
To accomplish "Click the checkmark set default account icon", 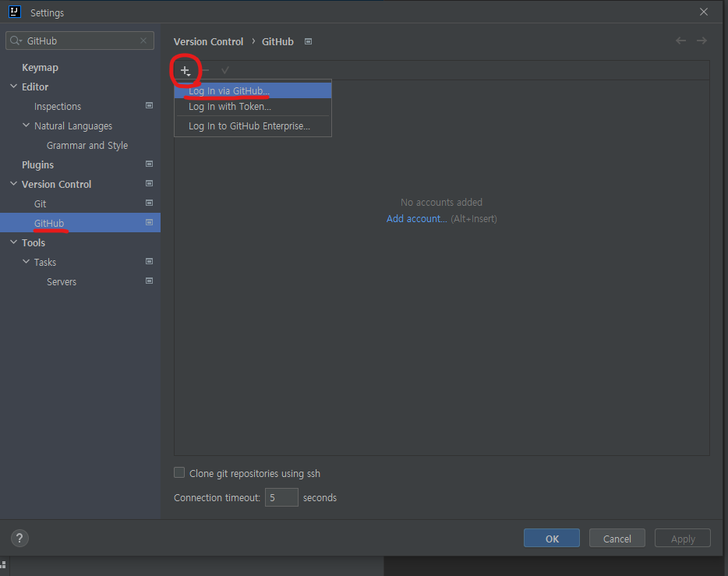I will pos(225,71).
